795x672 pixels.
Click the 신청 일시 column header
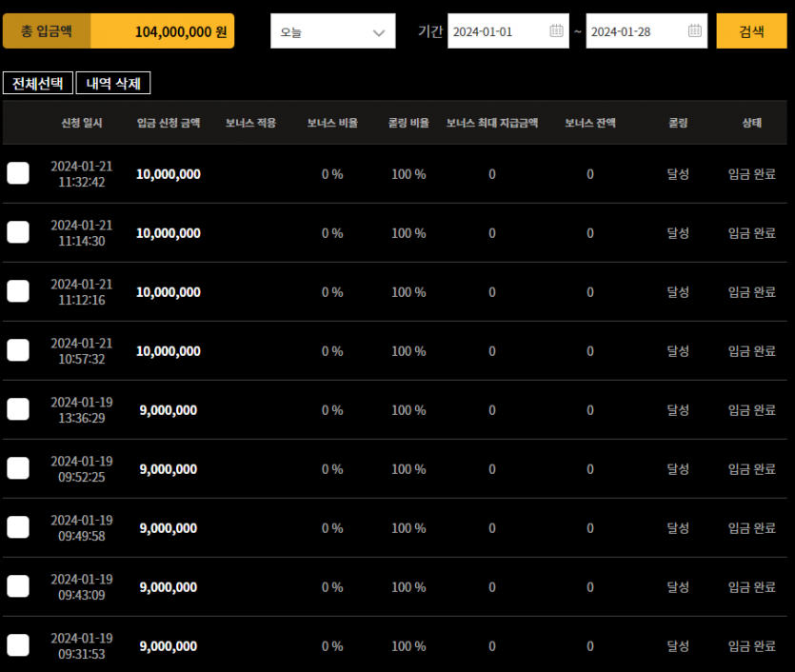tap(82, 123)
